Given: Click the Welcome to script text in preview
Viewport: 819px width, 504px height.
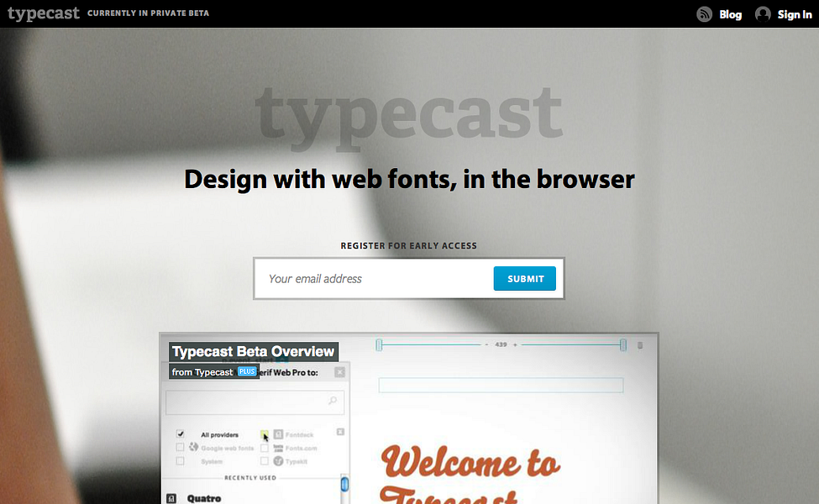Looking at the screenshot, I should (470, 462).
